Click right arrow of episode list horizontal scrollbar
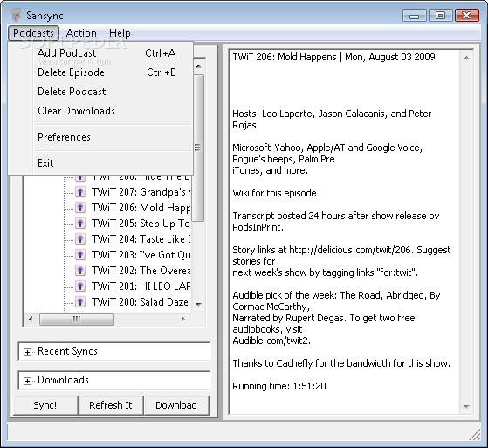Screen dimensions: 488x448 pos(183,319)
